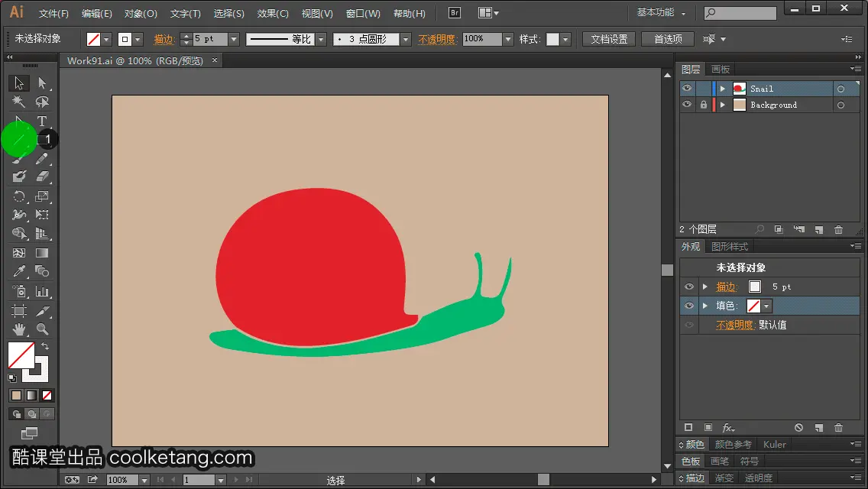This screenshot has width=868, height=489.
Task: Select the Mesh tool
Action: (19, 253)
